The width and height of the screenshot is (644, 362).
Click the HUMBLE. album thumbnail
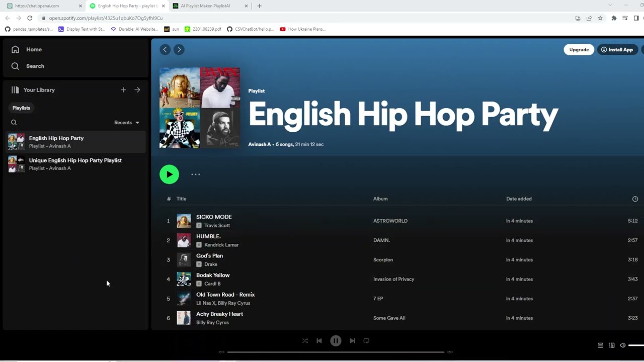click(x=184, y=240)
